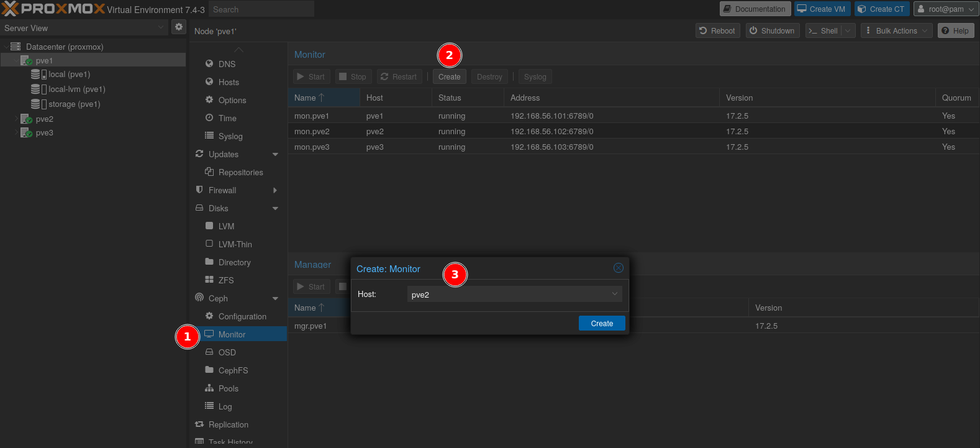Select the Datacenter (proxmox) tree node

65,47
